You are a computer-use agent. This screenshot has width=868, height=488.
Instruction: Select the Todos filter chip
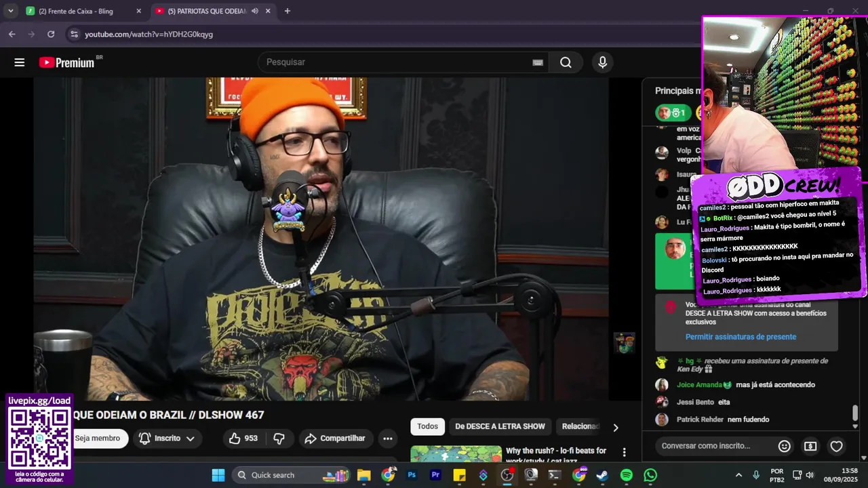[427, 426]
